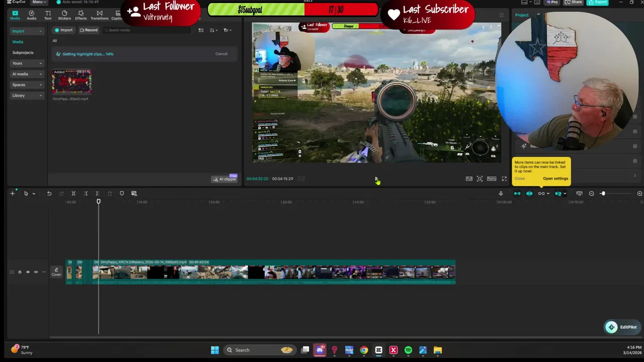644x362 pixels.
Task: Open File Explorer from the taskbar
Action: (438, 350)
